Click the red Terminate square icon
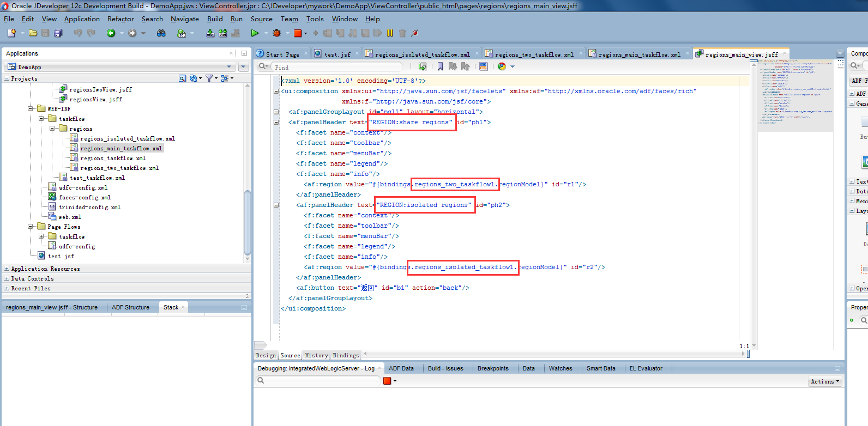This screenshot has width=868, height=426. click(x=298, y=33)
